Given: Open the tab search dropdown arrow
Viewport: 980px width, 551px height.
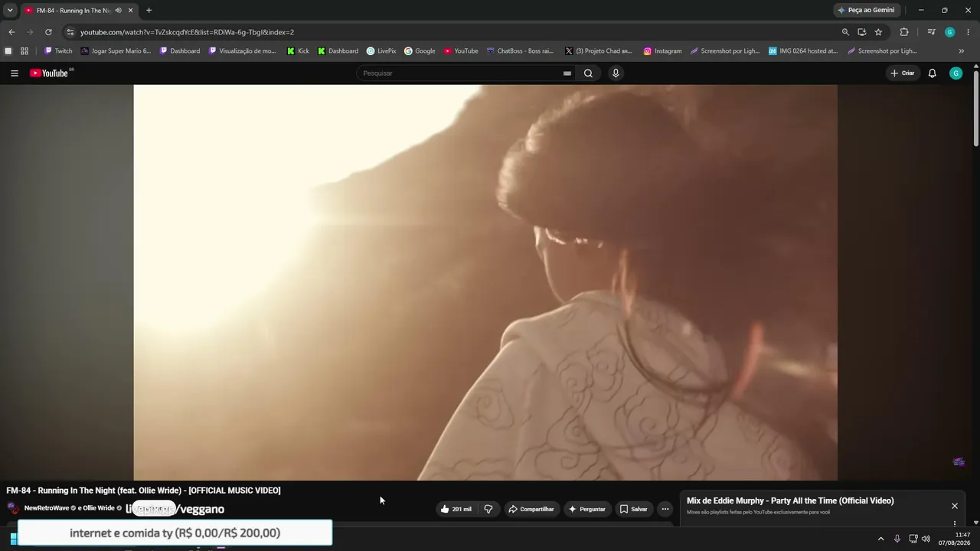Looking at the screenshot, I should pyautogui.click(x=10, y=10).
